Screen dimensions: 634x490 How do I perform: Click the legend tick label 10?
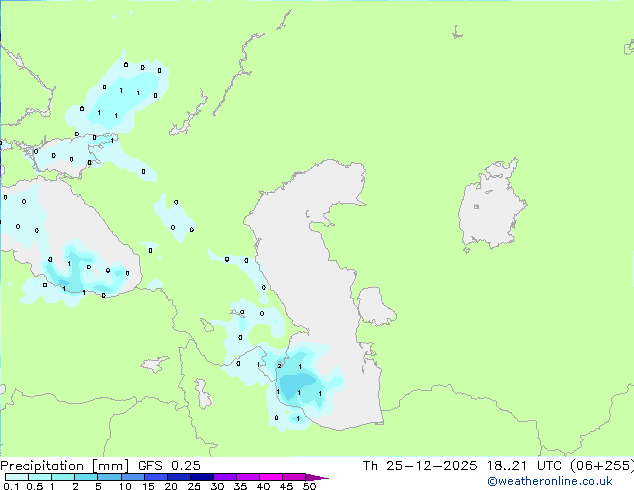point(124,486)
